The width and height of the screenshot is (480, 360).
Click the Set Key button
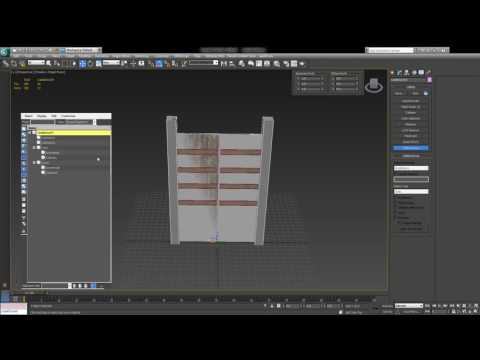(387, 312)
